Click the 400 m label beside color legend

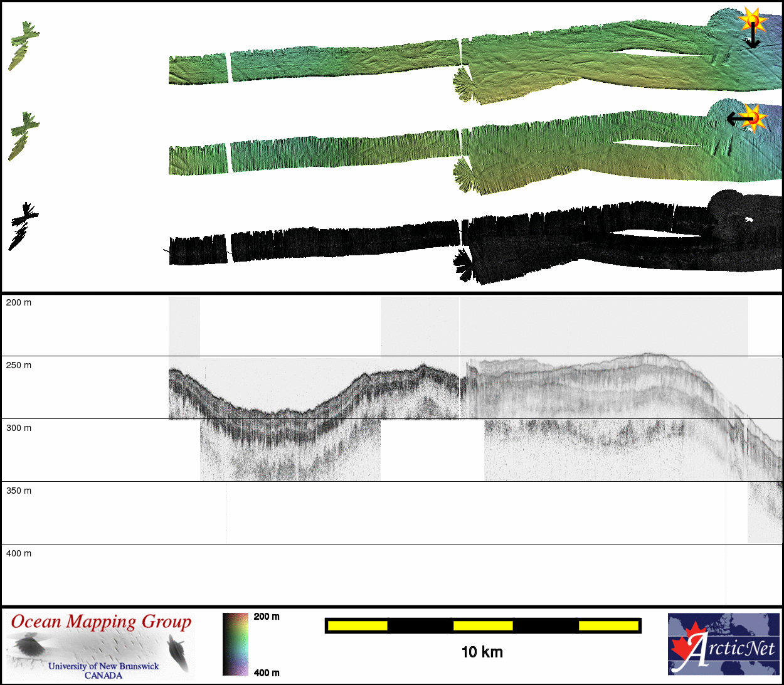click(267, 672)
